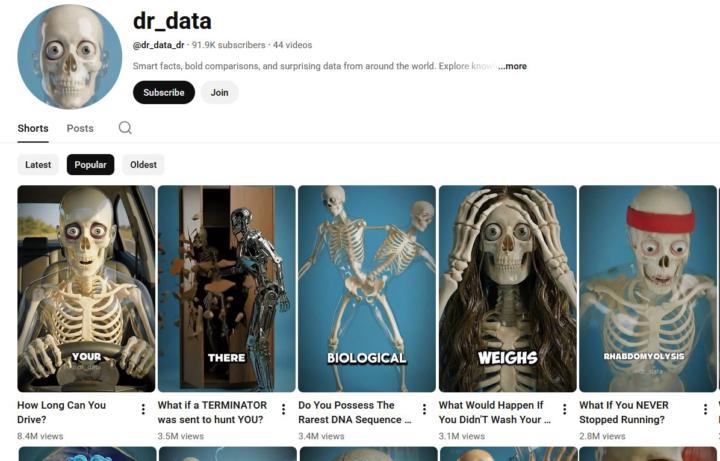Image resolution: width=720 pixels, height=461 pixels.
Task: Select the Latest sort chip
Action: [38, 164]
